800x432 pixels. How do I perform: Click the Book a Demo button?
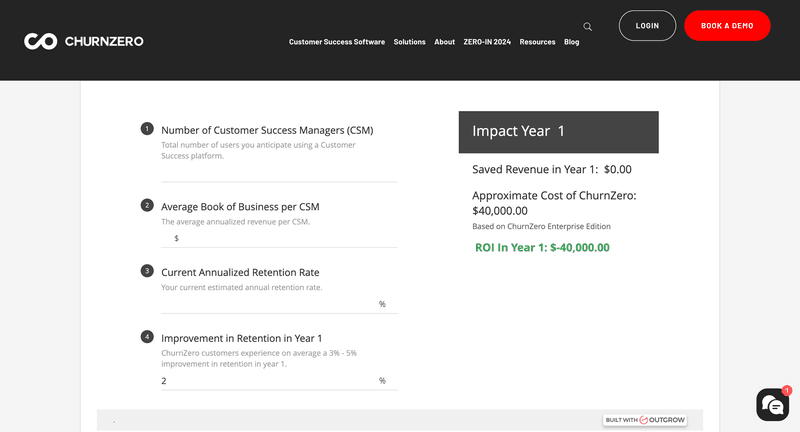click(727, 26)
